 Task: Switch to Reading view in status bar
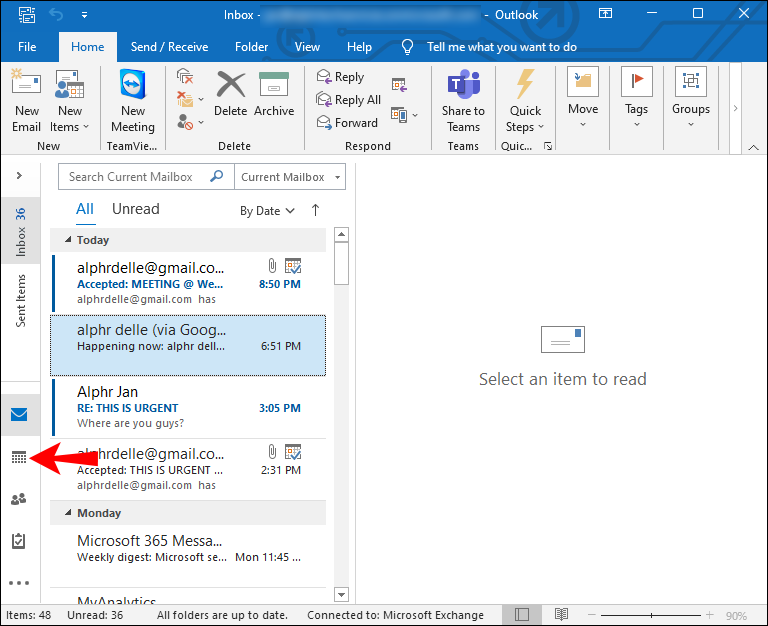tap(561, 614)
